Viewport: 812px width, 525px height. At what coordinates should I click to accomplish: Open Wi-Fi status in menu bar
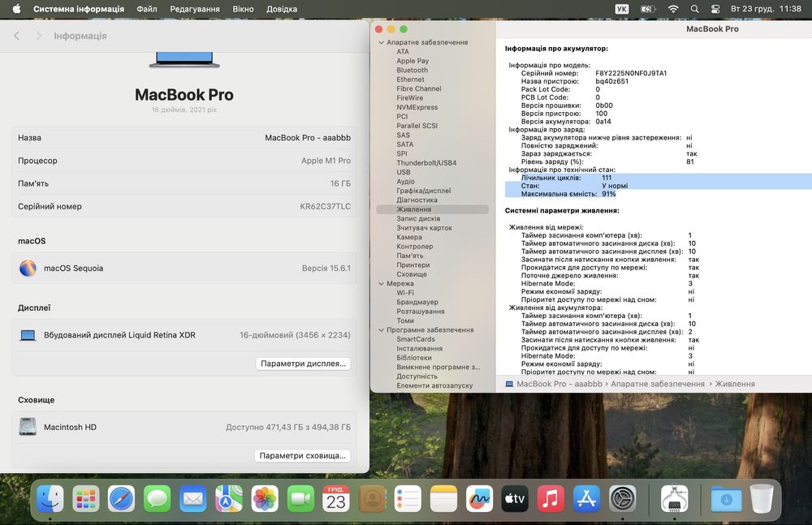(x=672, y=9)
